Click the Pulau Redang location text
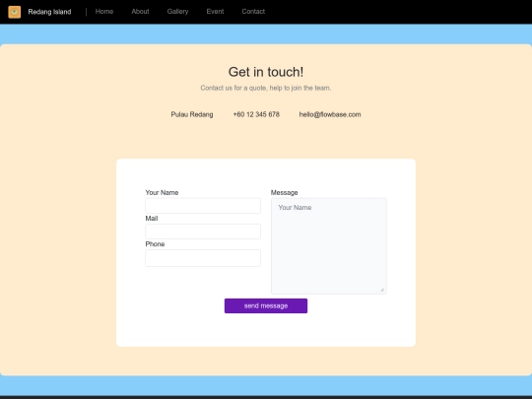Screen dimensions: 532x399 click(192, 114)
